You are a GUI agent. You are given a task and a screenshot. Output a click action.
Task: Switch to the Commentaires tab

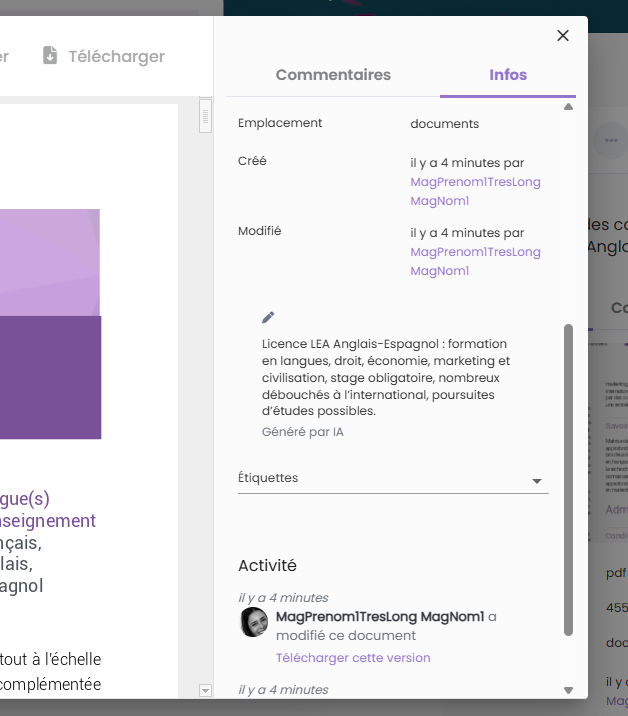click(333, 75)
